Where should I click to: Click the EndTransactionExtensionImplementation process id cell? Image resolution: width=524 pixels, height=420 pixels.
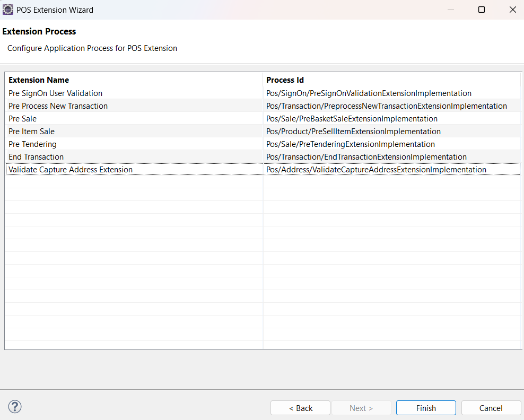tap(367, 156)
